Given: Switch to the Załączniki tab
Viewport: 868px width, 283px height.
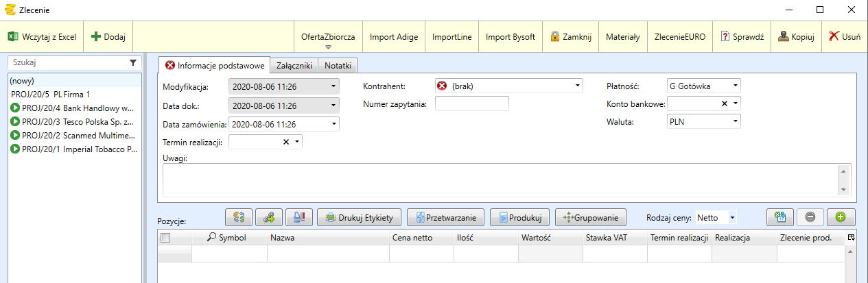Looking at the screenshot, I should tap(294, 65).
